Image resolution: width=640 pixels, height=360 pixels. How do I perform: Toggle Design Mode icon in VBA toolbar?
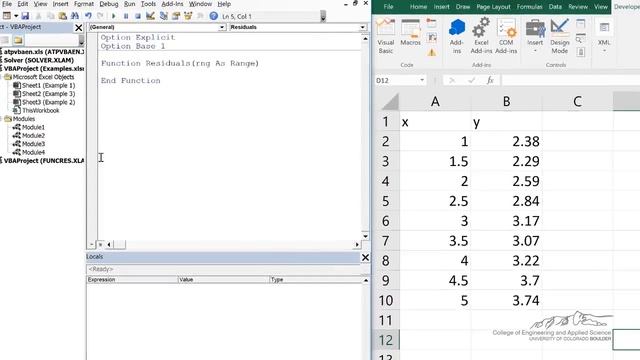click(x=150, y=16)
